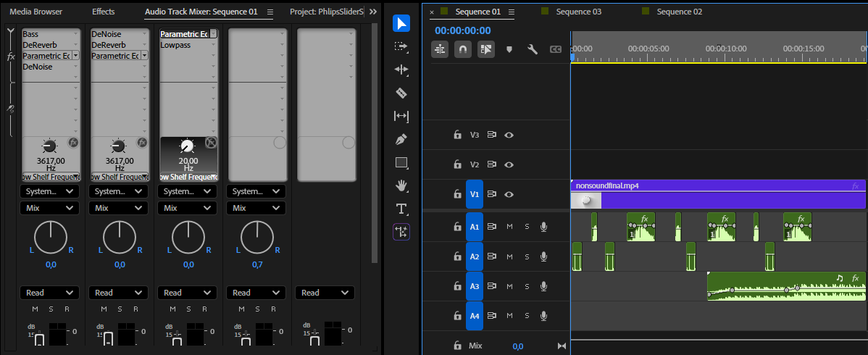The height and width of the screenshot is (355, 868).
Task: Expand the hidden panel tabs overflow
Action: [x=373, y=12]
